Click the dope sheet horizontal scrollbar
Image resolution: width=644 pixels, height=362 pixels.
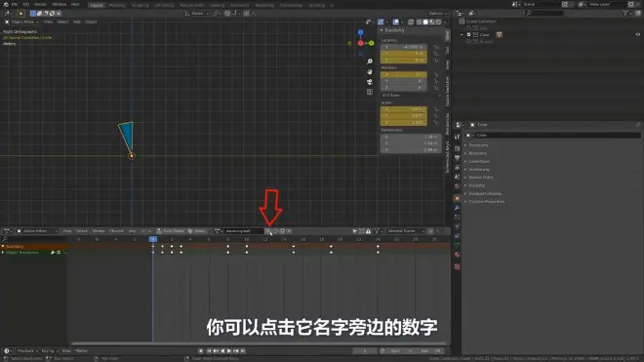coord(259,343)
